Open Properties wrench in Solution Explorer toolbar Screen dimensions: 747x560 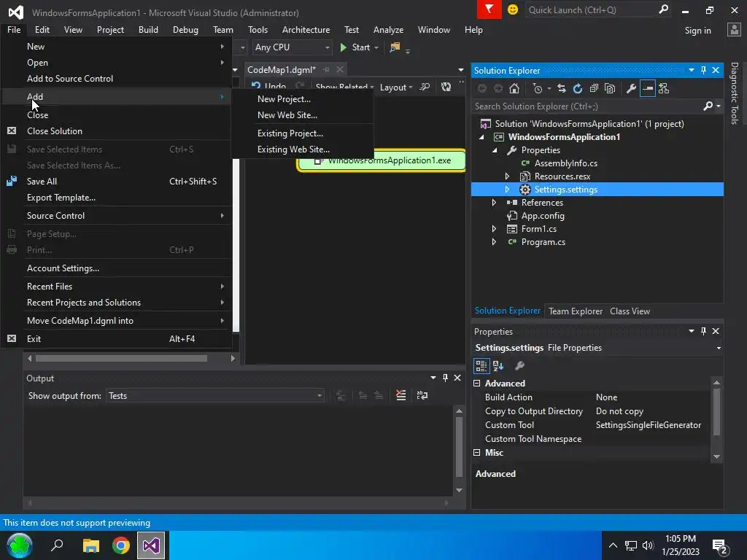[x=631, y=88]
